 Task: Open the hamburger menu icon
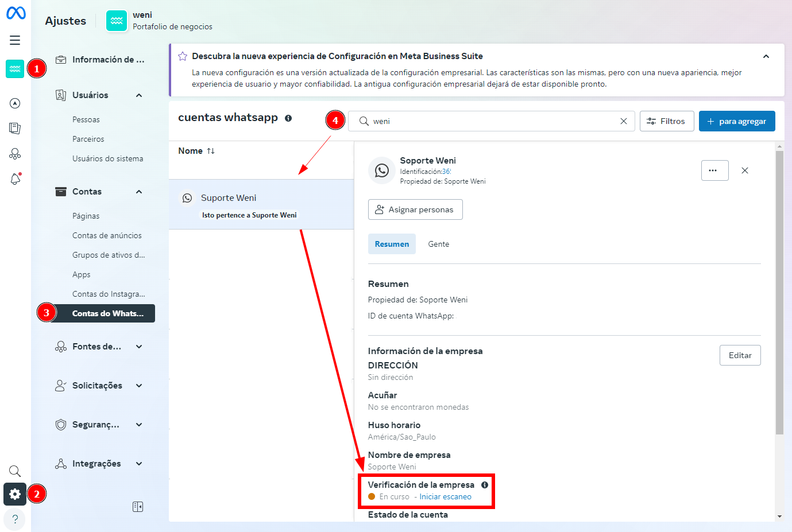point(15,40)
